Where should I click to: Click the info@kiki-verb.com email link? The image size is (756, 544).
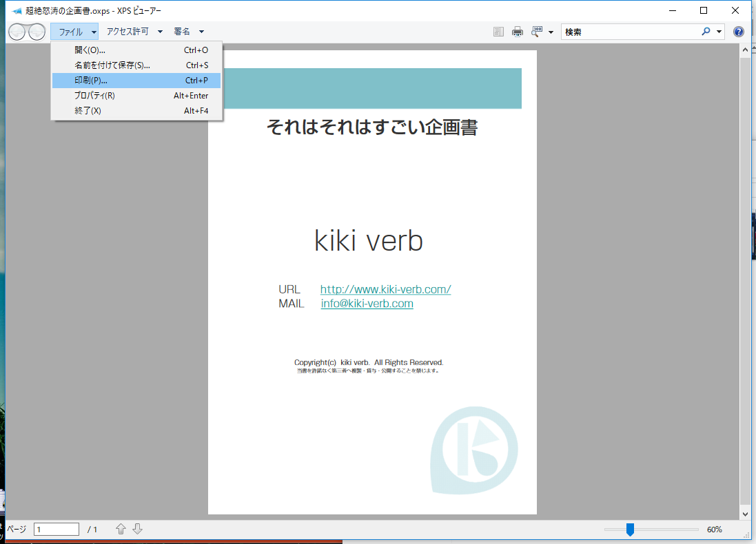tap(367, 304)
